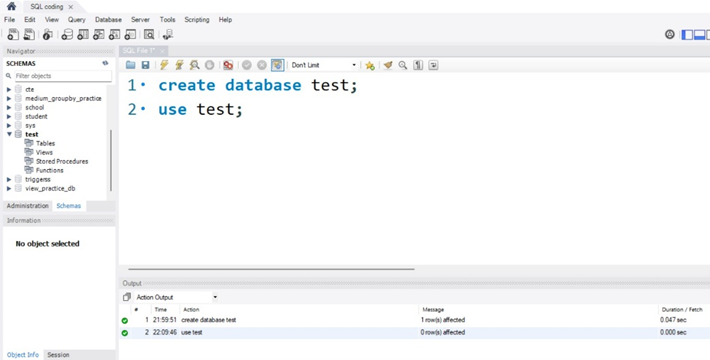Open script file folder icon in editor
This screenshot has width=710, height=360.
click(x=130, y=65)
